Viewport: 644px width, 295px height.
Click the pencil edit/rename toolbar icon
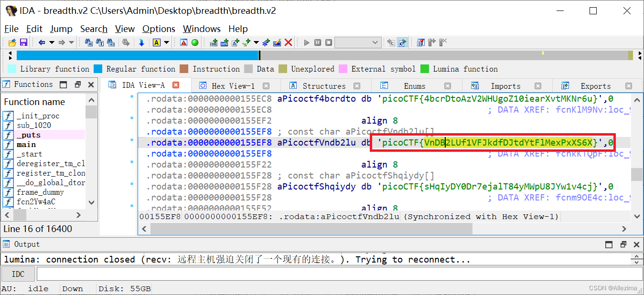click(277, 42)
